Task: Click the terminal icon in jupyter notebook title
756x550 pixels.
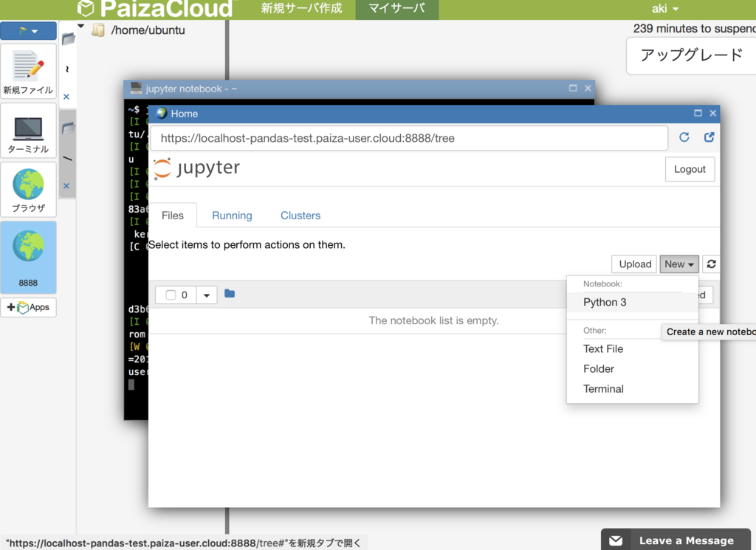Action: tap(136, 88)
